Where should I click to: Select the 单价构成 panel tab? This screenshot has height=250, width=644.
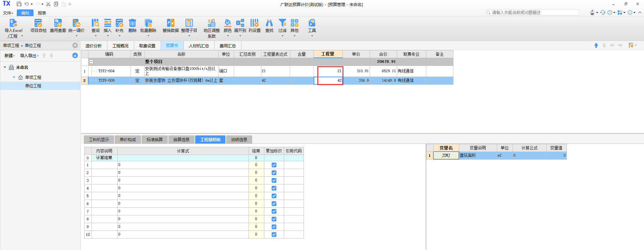128,140
